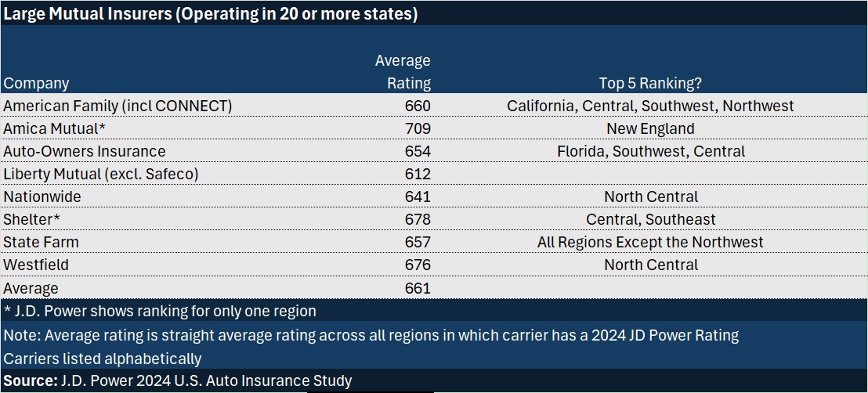Select Westfield's 676 rating value
The height and width of the screenshot is (393, 868).
418,265
